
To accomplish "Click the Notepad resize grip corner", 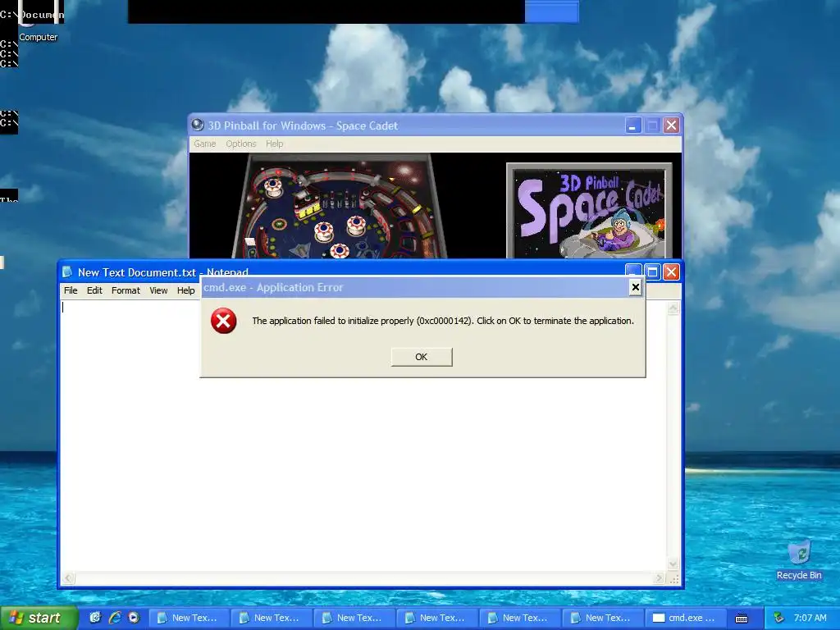I will click(674, 579).
